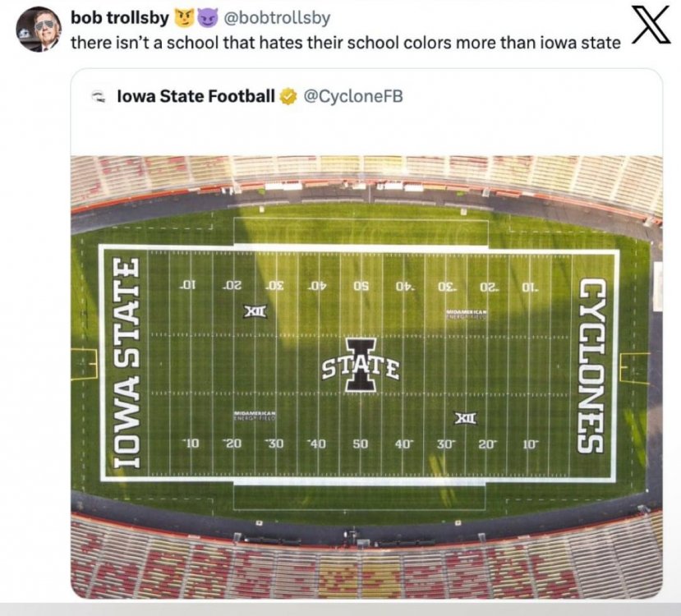Screen dimensions: 681x616
Task: Click the lower-left MidAmerican Energy Field logo
Action: 254,416
